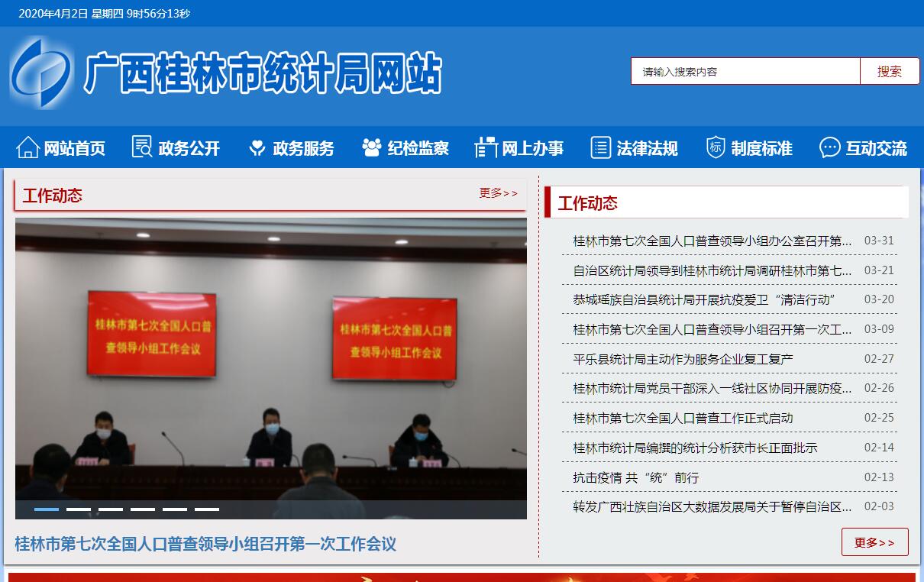
Task: Select the second slide indicator on carousel
Action: coord(79,509)
